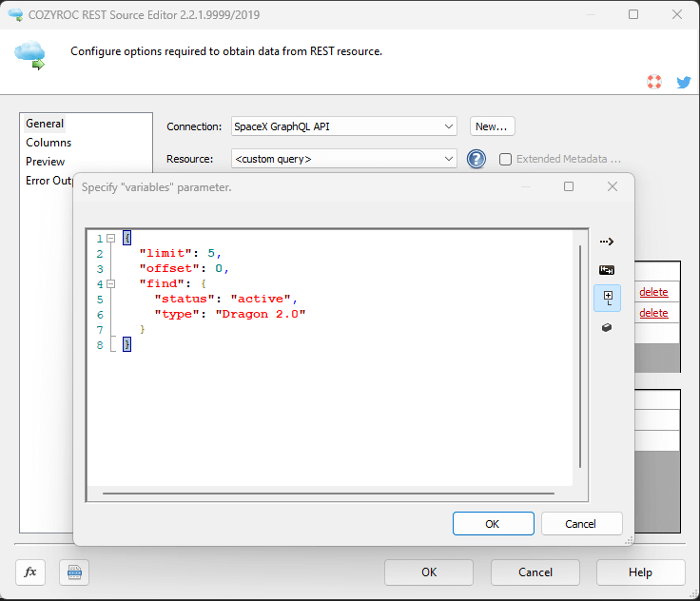Enable the Extended Metadata checkbox

coord(505,159)
